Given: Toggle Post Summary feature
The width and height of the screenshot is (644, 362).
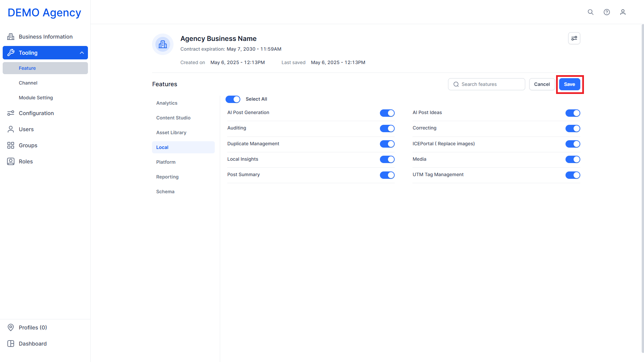Looking at the screenshot, I should [x=387, y=175].
